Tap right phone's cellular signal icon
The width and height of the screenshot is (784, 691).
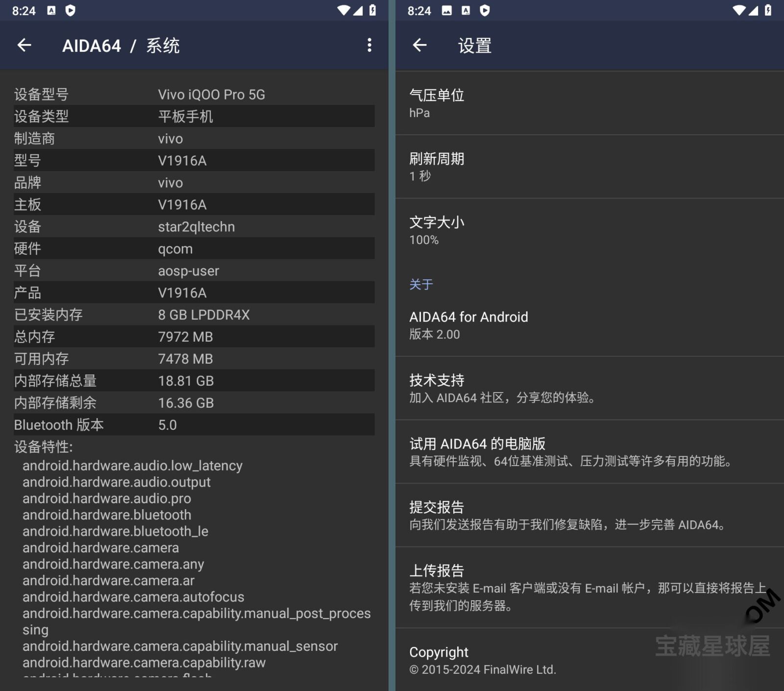click(x=753, y=10)
